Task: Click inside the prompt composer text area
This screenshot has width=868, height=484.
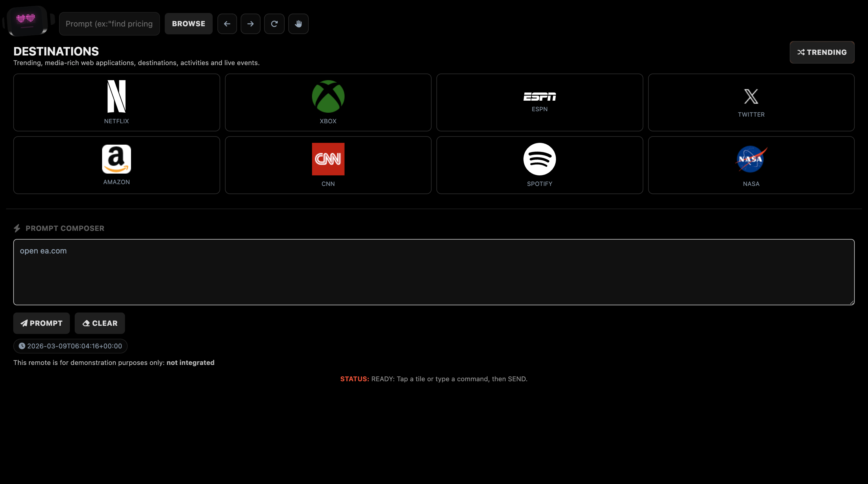Action: coord(433,272)
